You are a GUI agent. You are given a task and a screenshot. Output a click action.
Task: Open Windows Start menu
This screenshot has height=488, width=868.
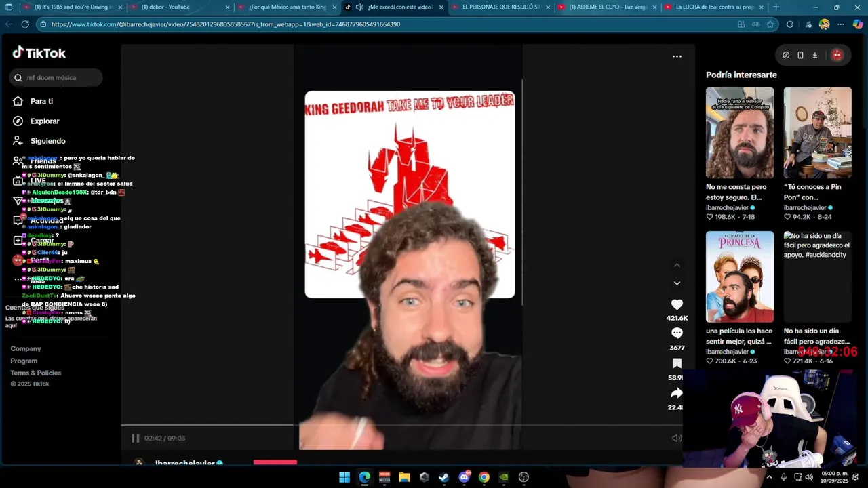pos(344,477)
